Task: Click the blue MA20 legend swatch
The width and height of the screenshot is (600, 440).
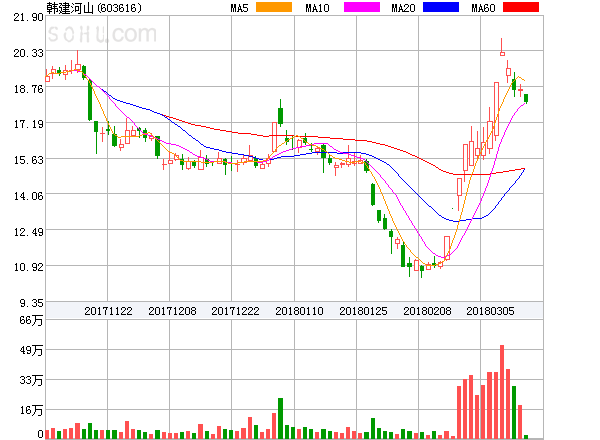Action: [x=441, y=7]
